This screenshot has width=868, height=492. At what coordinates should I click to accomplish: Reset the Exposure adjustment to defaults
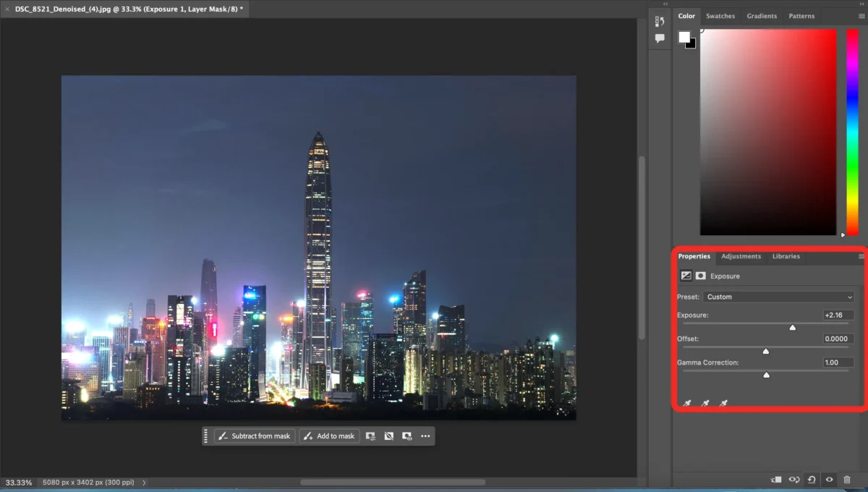[811, 480]
